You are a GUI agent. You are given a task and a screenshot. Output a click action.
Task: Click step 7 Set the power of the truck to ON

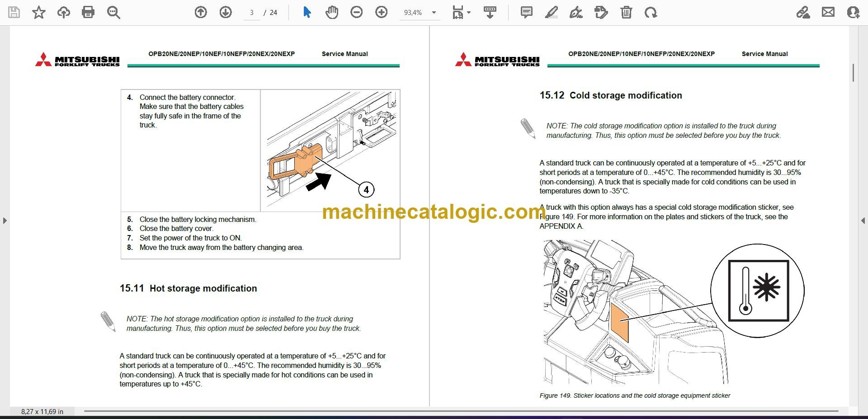[x=184, y=238]
